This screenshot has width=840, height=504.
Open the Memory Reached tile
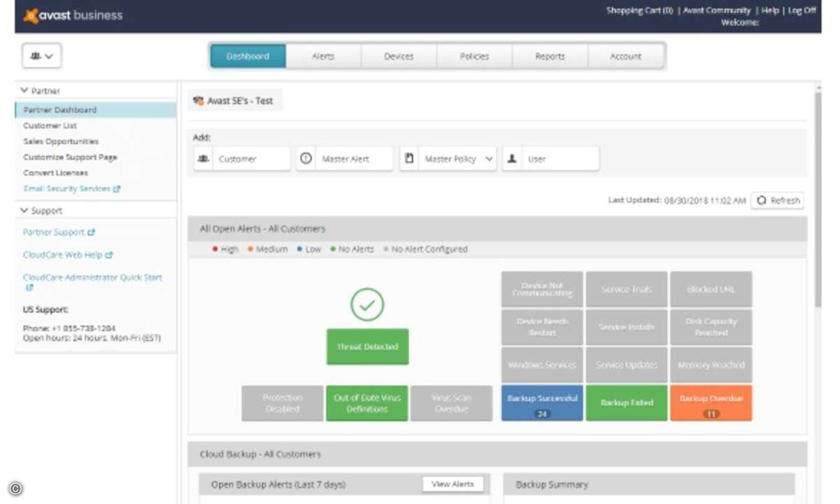tap(711, 365)
